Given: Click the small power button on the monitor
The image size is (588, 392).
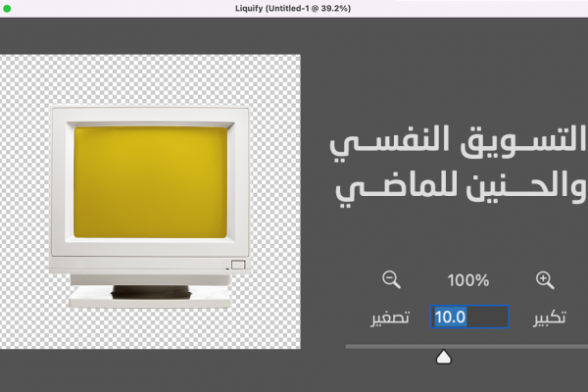Looking at the screenshot, I should coord(237,264).
